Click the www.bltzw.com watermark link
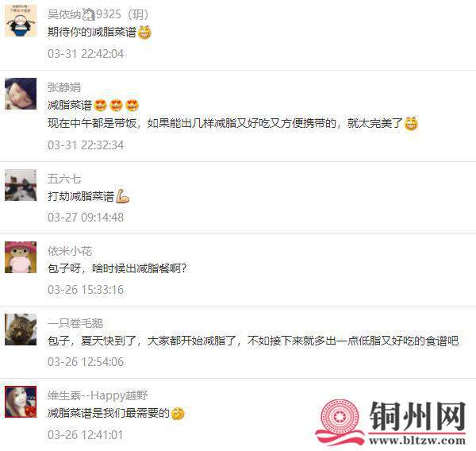Image resolution: width=476 pixels, height=451 pixels. tap(417, 440)
